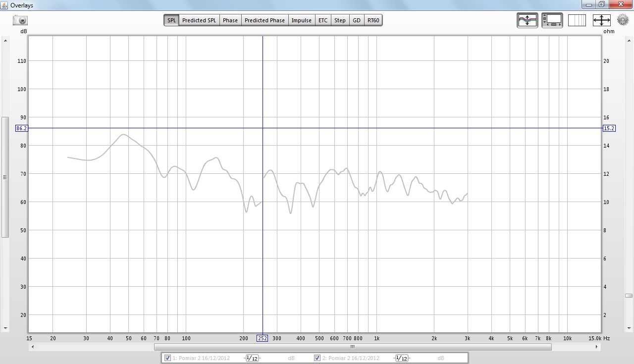
Task: Click 1/12 smoothing indicator of trace 2
Action: coord(402,358)
